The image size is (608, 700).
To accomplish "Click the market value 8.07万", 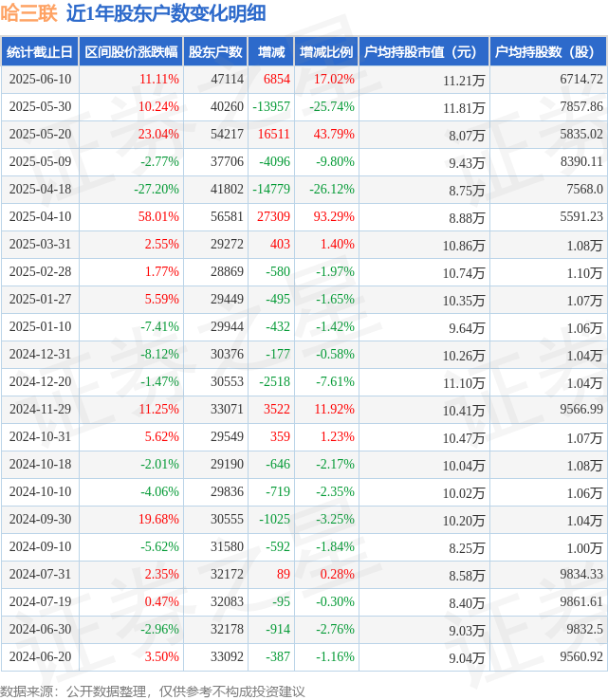I will (467, 136).
